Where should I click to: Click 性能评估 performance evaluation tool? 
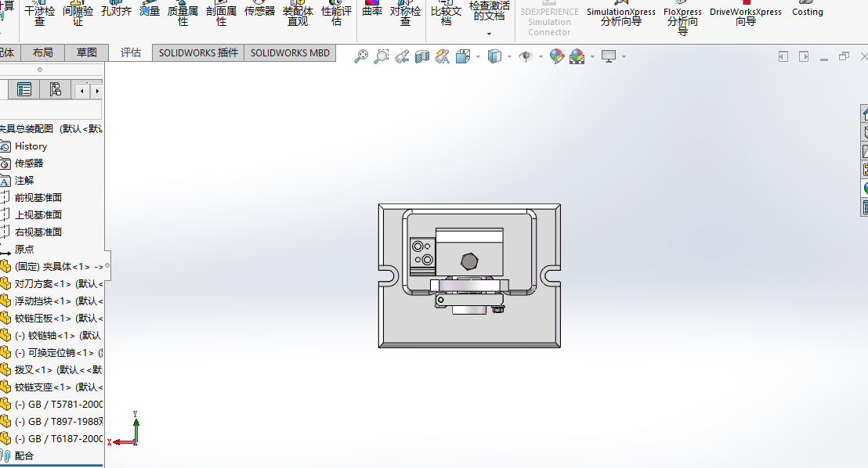point(336,15)
